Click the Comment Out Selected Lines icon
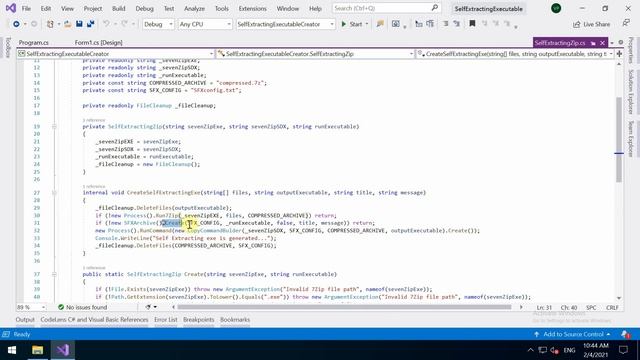 coord(445,24)
